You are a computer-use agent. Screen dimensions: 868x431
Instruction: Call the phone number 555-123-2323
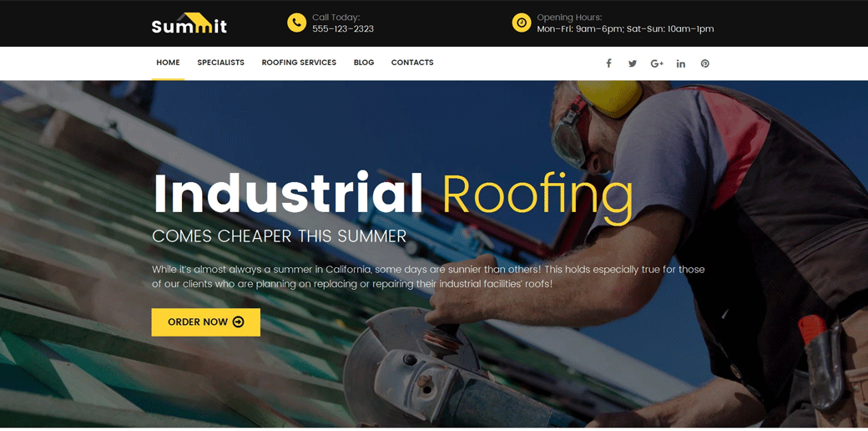343,28
